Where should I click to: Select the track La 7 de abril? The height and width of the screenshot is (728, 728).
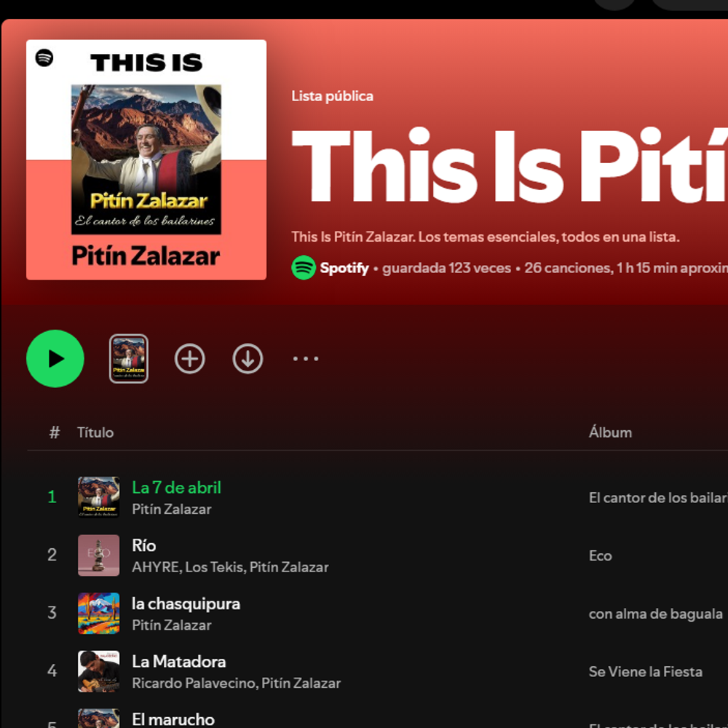pos(176,488)
